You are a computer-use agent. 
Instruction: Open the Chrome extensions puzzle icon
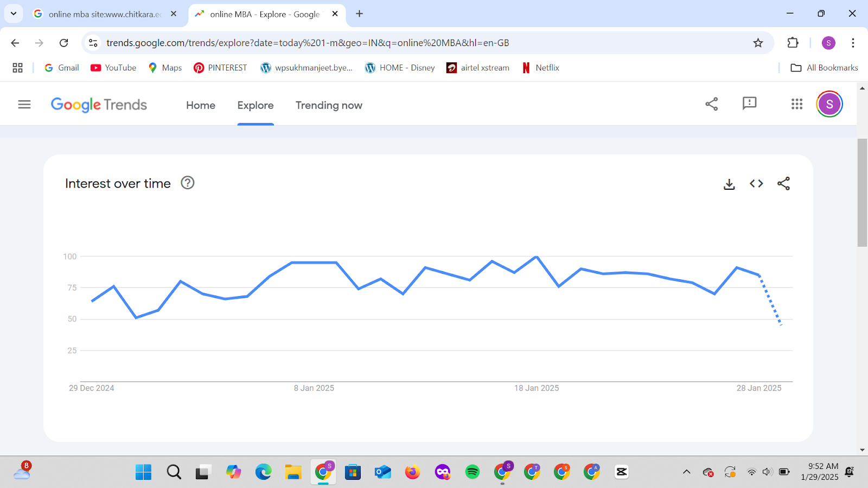[793, 43]
